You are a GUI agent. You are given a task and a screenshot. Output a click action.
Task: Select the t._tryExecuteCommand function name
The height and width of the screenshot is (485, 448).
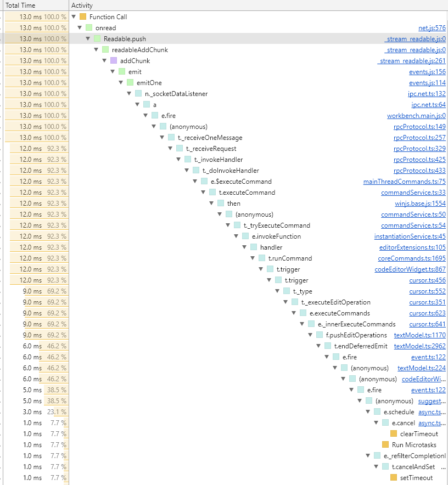(277, 225)
